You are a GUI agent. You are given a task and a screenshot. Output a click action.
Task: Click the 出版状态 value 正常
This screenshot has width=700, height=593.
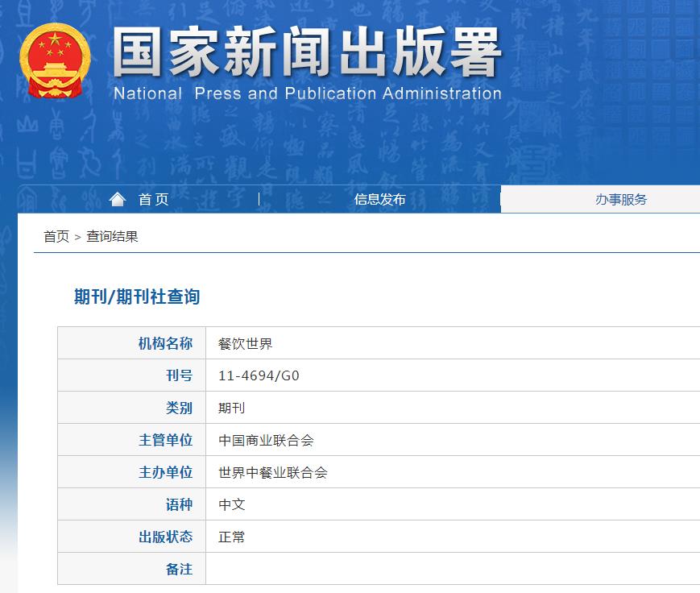[x=232, y=537]
